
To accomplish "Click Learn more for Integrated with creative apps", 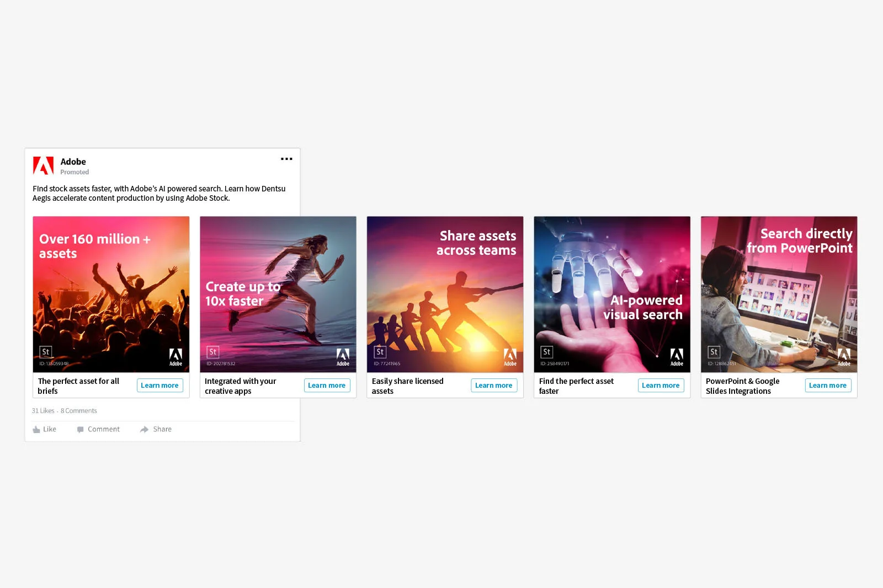I will 327,386.
